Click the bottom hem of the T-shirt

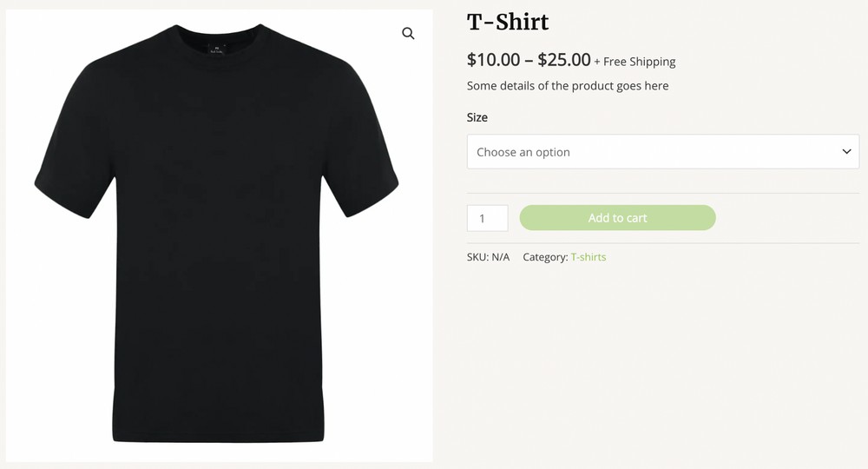click(x=217, y=437)
